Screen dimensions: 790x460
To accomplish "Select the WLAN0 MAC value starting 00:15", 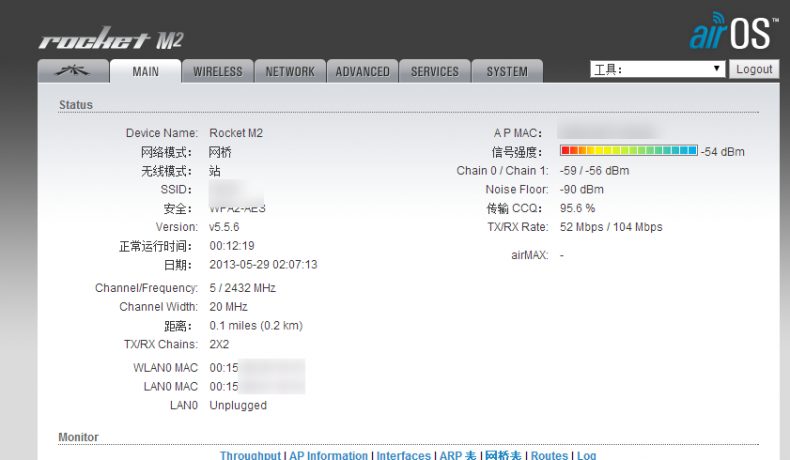I will point(257,368).
